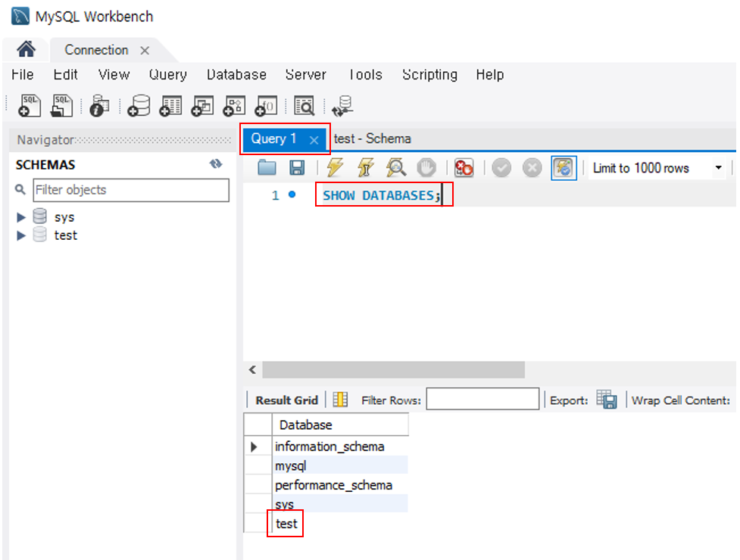Screen dimensions: 740x560
Task: Search table data toolbar icon
Action: click(x=304, y=105)
